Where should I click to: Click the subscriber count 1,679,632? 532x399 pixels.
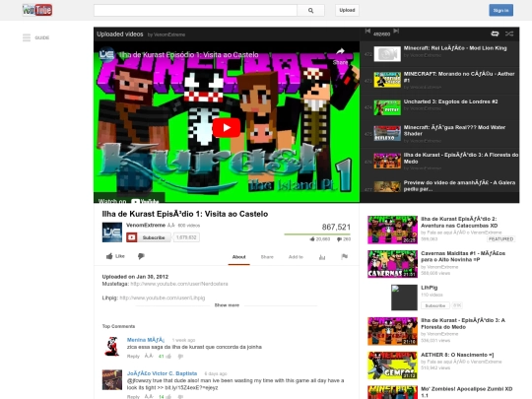[x=186, y=237]
